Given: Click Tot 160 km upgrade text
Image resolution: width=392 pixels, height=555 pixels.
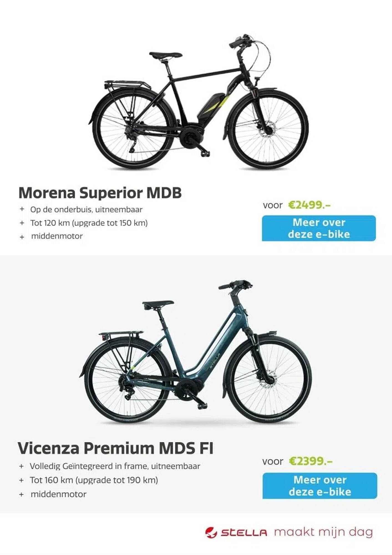Looking at the screenshot, I should click(94, 480).
